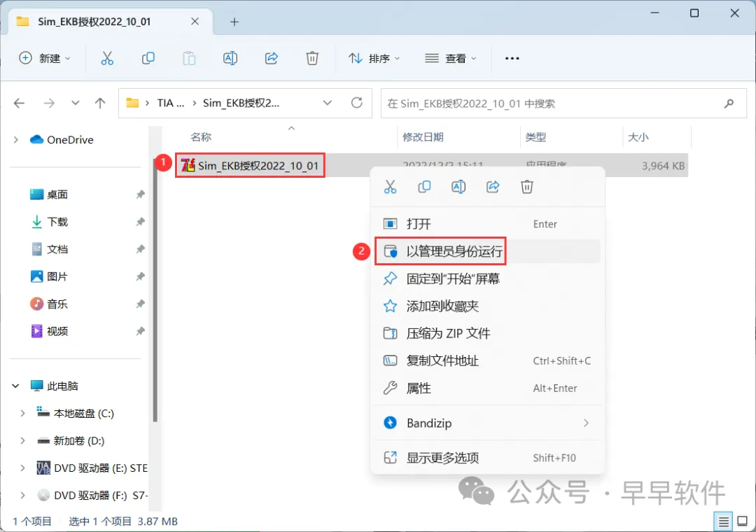This screenshot has height=532, width=756.
Task: Open recent locations dropdown chevron
Action: click(x=75, y=103)
